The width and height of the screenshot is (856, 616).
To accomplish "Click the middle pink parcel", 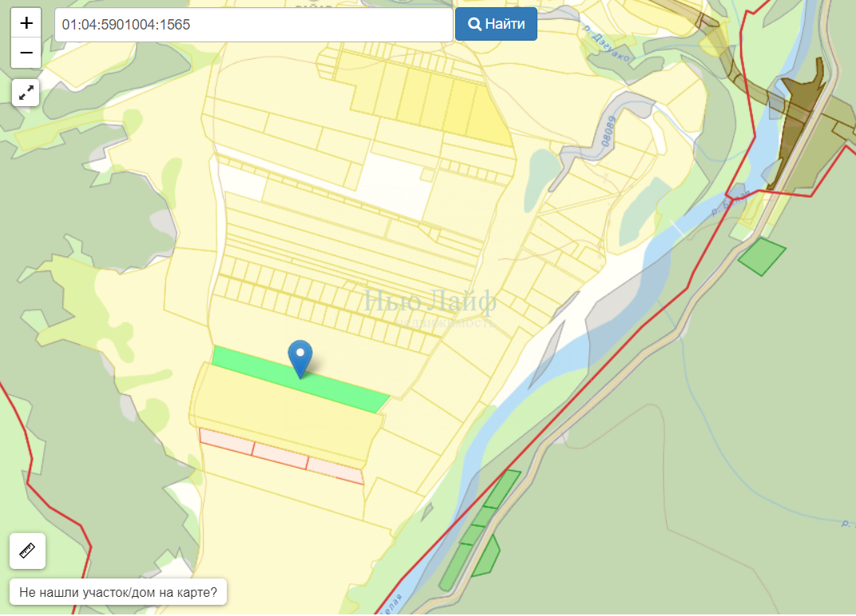I will tap(280, 454).
